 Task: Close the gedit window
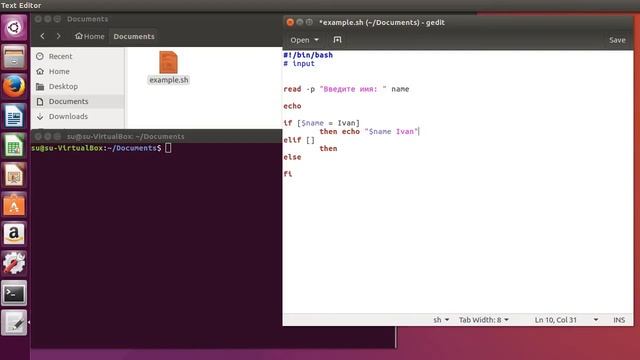(x=290, y=22)
